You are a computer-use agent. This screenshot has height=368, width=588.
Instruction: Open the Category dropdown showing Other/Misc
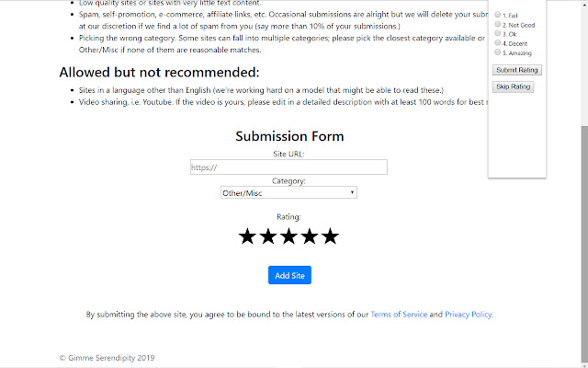click(288, 192)
